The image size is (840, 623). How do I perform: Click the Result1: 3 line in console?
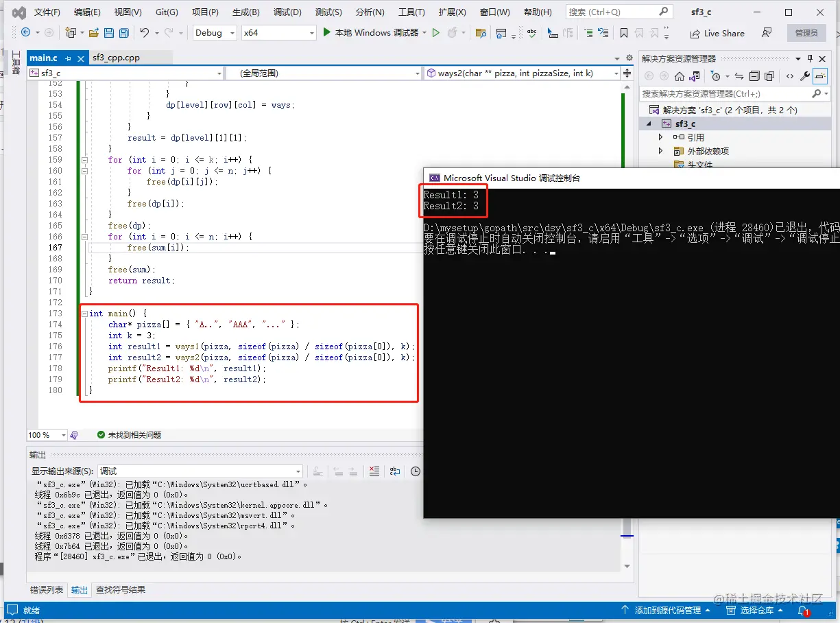coord(451,196)
